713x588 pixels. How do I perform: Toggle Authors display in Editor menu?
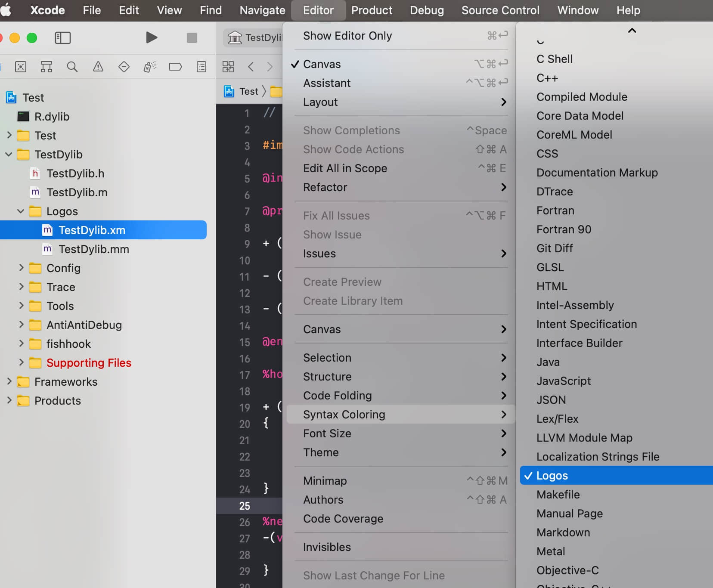point(399,500)
